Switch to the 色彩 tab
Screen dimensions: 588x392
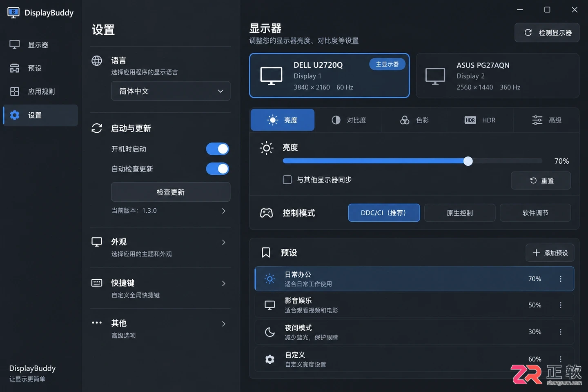pyautogui.click(x=414, y=120)
